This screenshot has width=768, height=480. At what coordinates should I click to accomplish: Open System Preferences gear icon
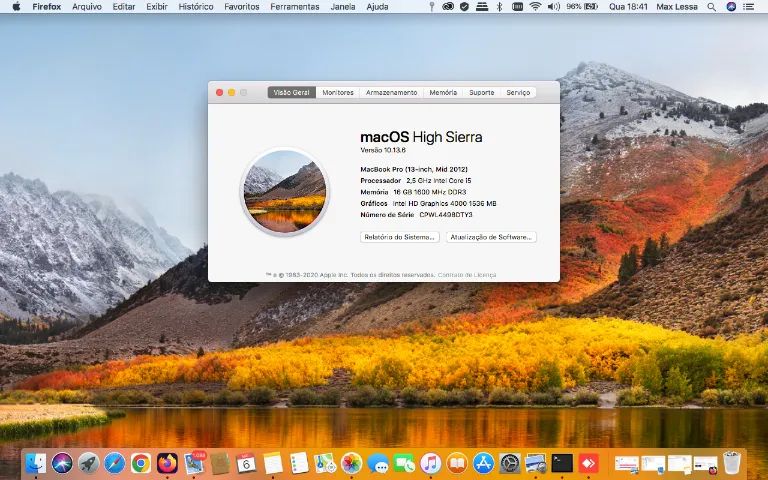[x=510, y=463]
